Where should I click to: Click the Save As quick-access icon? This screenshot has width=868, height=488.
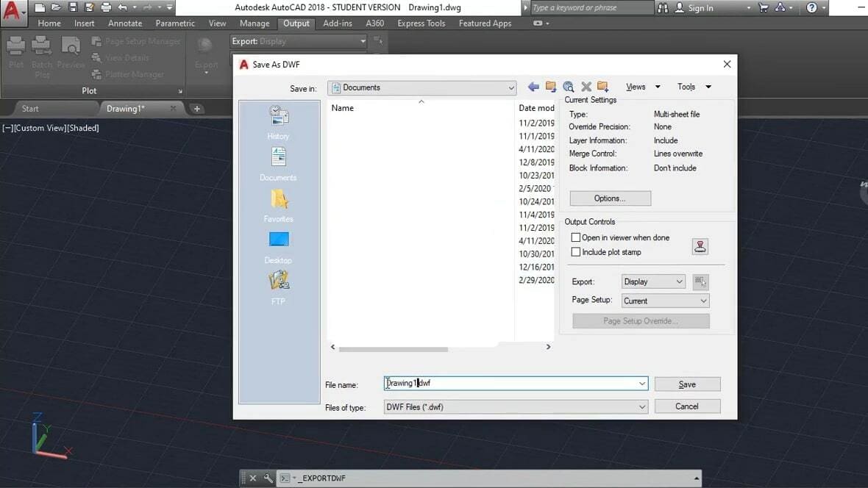pyautogui.click(x=89, y=8)
